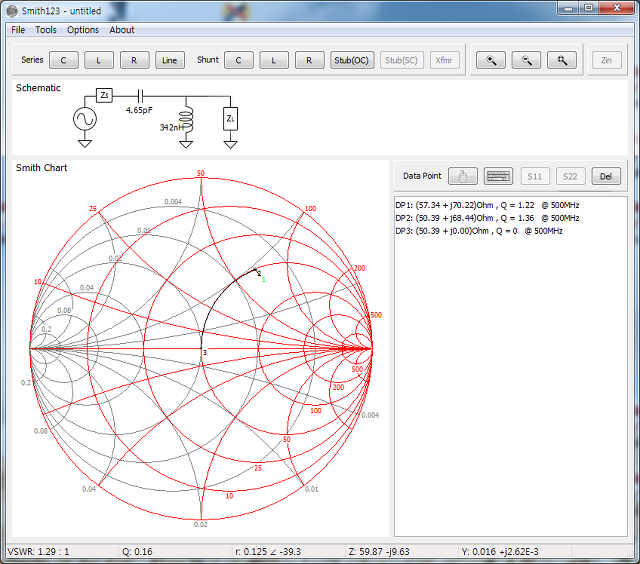The image size is (640, 564).
Task: Click point 2 on the Smith chart arc
Action: (x=256, y=271)
